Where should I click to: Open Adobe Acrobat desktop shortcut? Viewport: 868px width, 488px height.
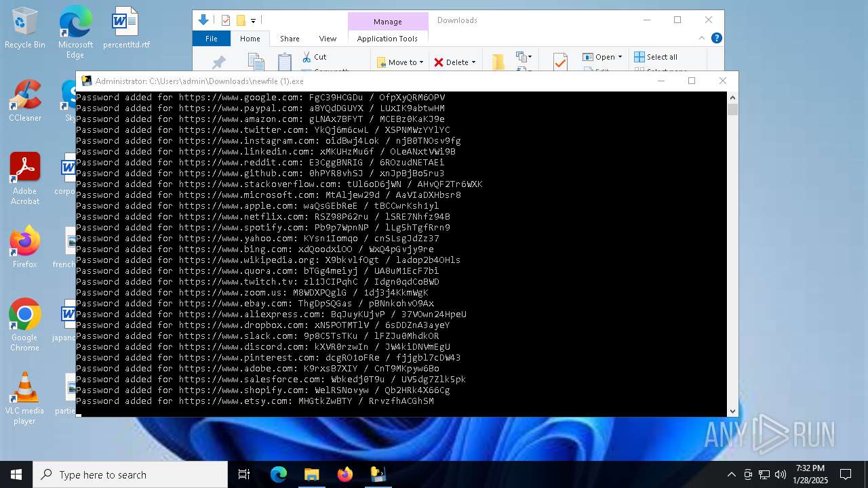(x=25, y=179)
